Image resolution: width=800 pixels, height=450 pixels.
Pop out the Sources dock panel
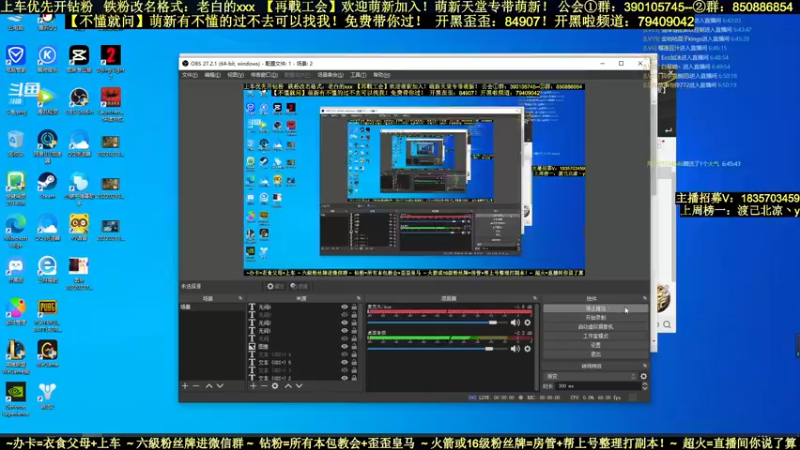pyautogui.click(x=359, y=298)
